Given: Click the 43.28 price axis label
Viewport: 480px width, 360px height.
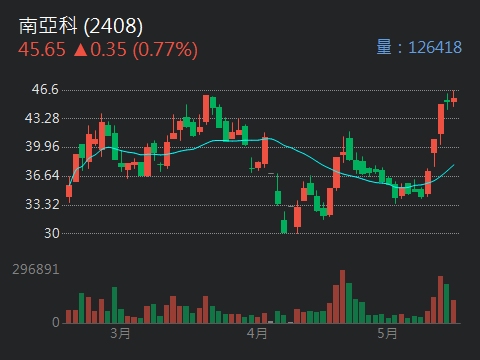Looking at the screenshot, I should [42, 118].
